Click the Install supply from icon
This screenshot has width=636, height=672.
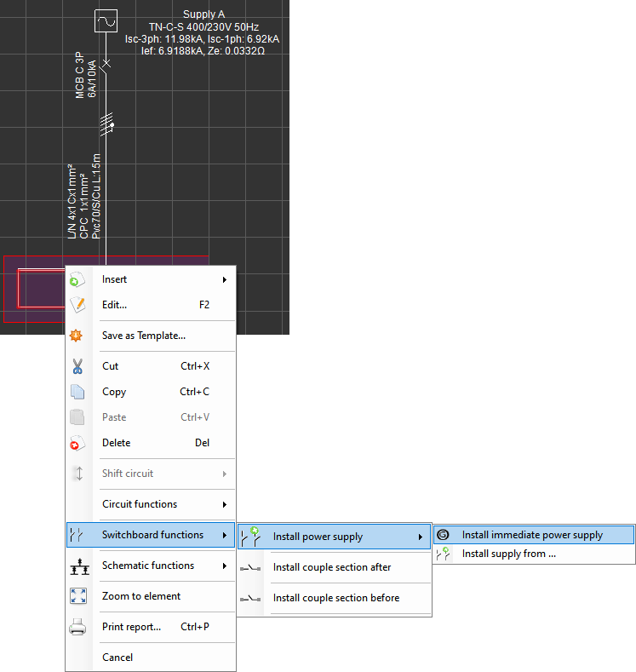click(x=443, y=554)
